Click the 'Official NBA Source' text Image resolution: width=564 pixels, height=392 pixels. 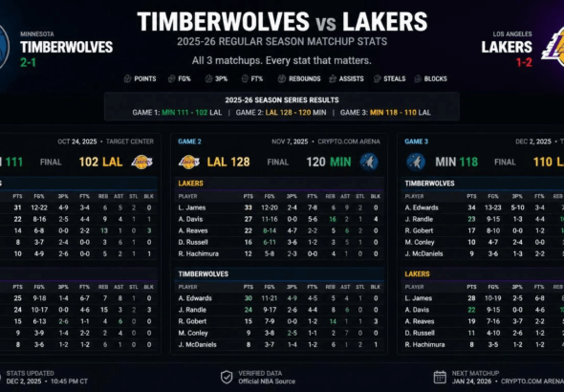(267, 381)
